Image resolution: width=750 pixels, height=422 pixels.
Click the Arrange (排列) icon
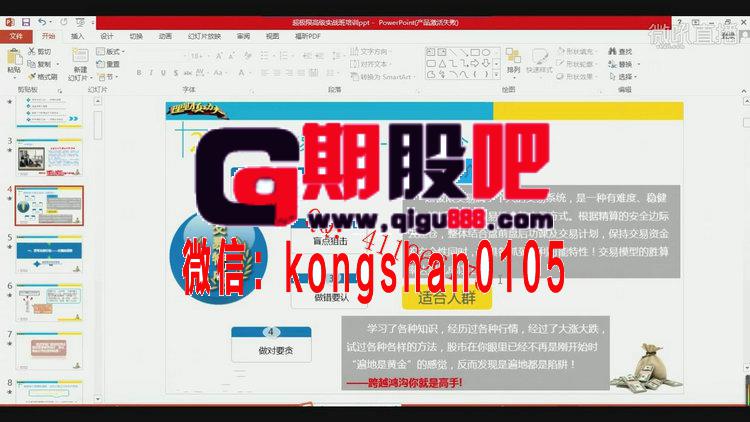(x=513, y=56)
